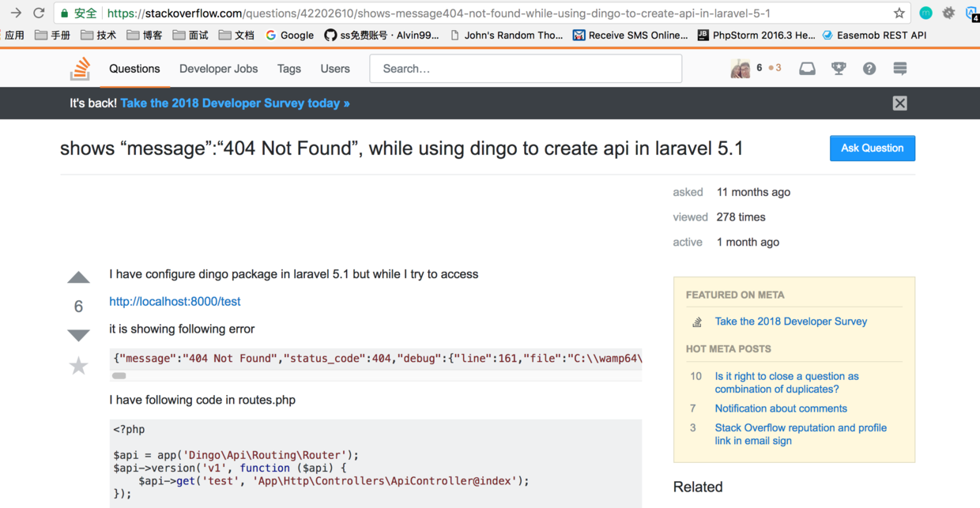The height and width of the screenshot is (508, 980).
Task: Dismiss the Developer Survey banner
Action: (x=899, y=103)
